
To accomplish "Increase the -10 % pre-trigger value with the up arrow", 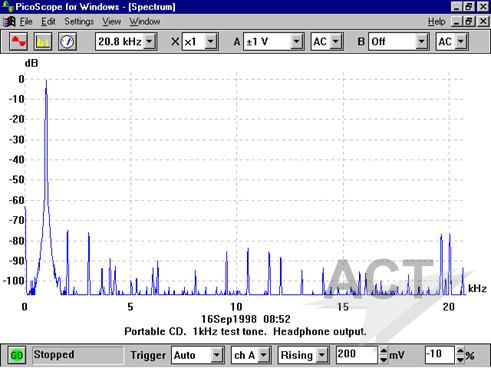I will point(460,351).
